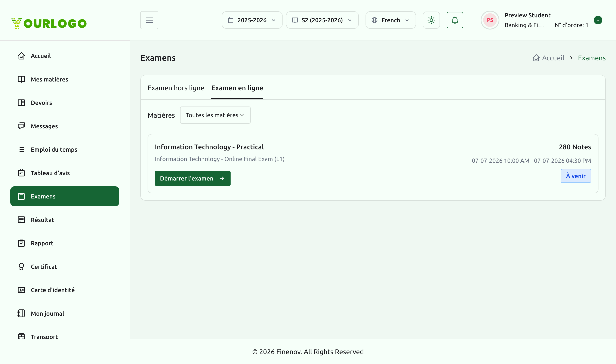Open Emploi du temps list icon
This screenshot has height=364, width=616.
point(21,149)
